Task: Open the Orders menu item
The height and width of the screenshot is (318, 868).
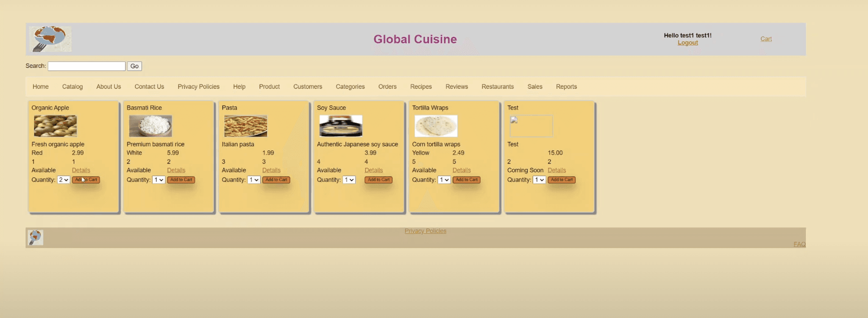Action: pyautogui.click(x=387, y=86)
